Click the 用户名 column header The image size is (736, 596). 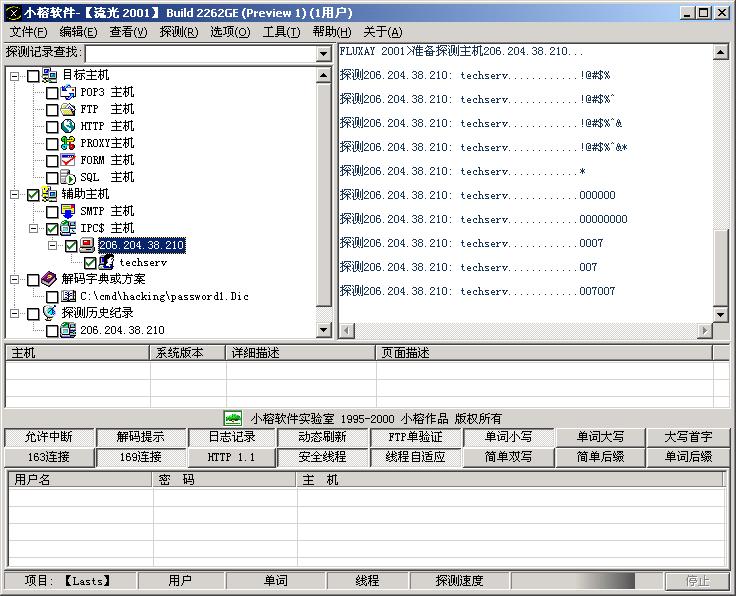[80, 480]
